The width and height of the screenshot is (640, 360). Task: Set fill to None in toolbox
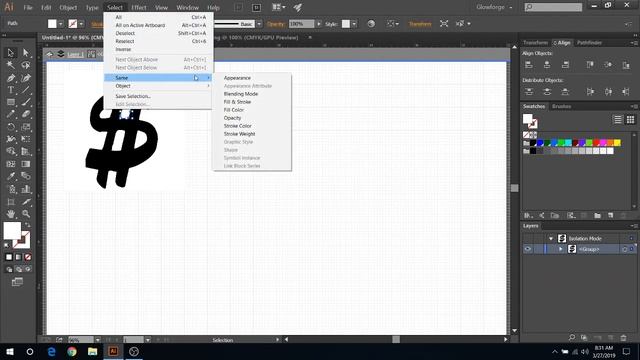click(28, 257)
